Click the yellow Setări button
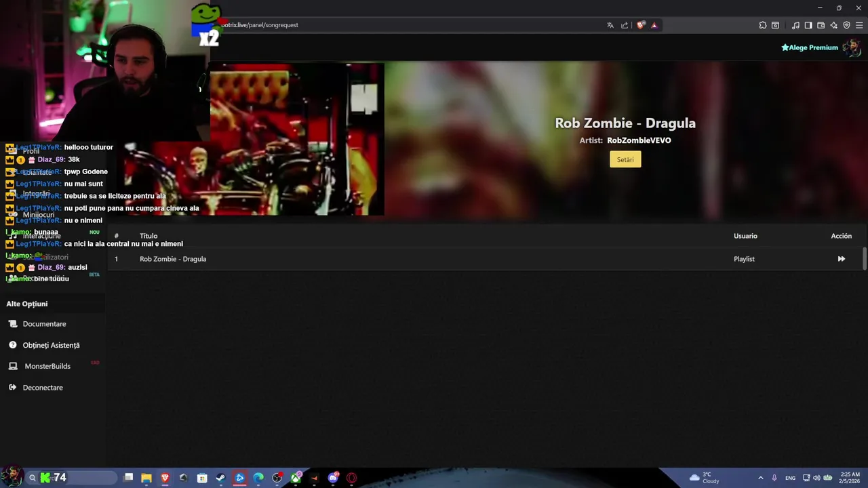868x488 pixels. pos(625,160)
